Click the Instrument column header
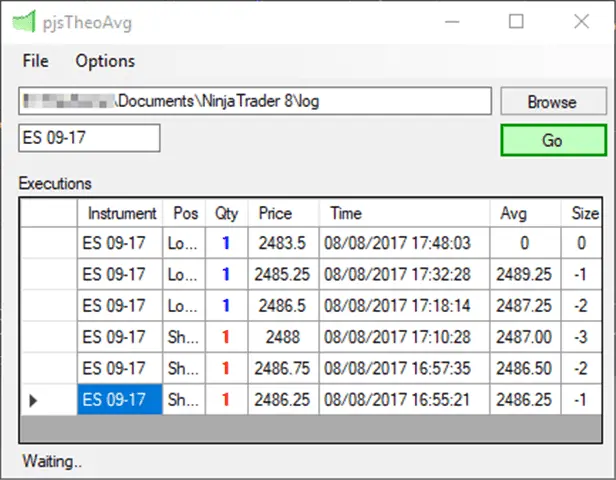Viewport: 616px width, 480px height. (120, 213)
